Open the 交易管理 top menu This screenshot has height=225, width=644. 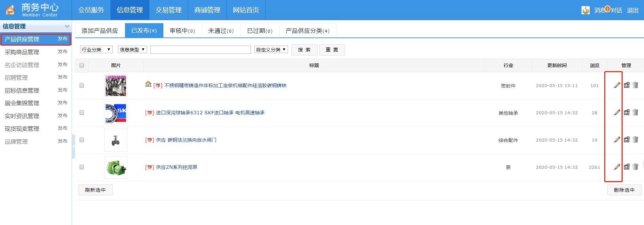tap(168, 10)
